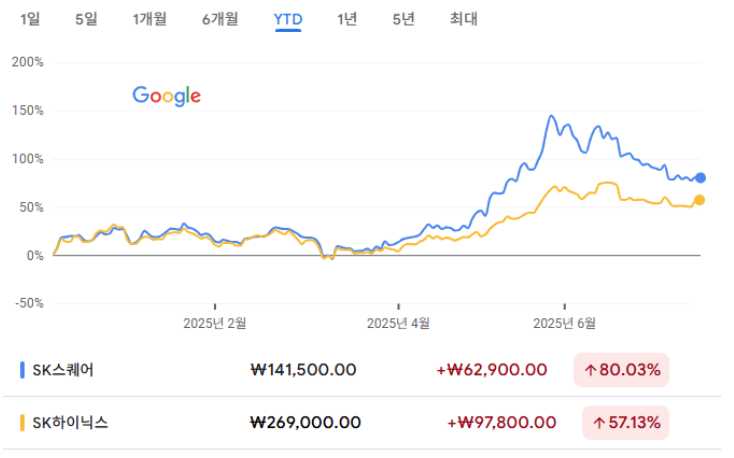Click the active YTD tab
This screenshot has height=458, width=734.
[288, 20]
